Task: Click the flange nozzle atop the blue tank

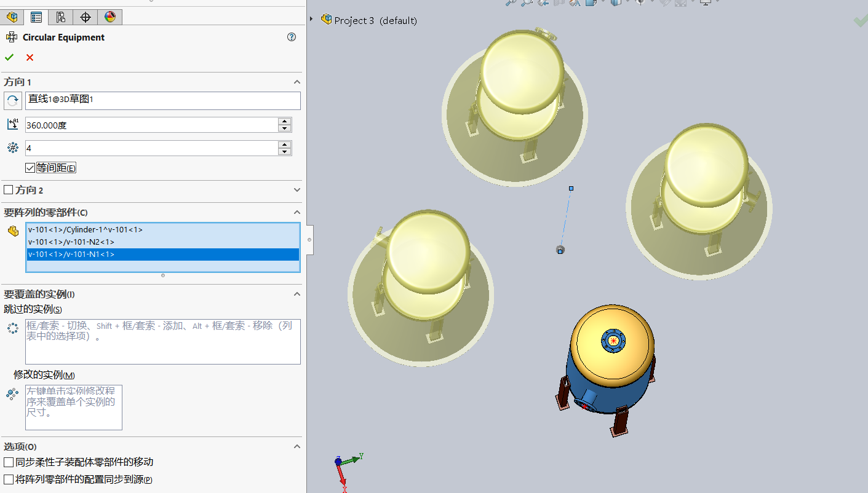Action: click(x=613, y=341)
